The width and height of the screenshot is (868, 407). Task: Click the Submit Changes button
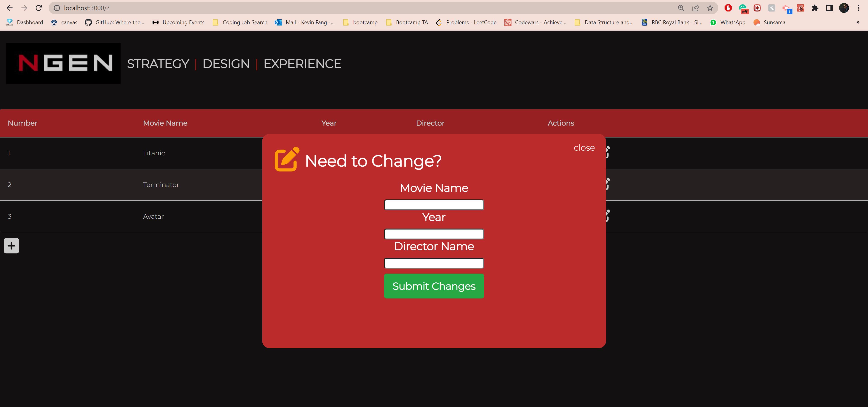click(x=434, y=286)
